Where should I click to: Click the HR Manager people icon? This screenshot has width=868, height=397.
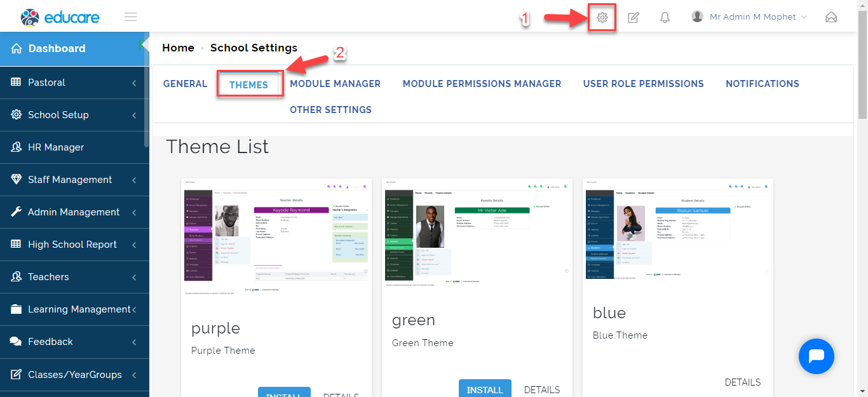17,147
